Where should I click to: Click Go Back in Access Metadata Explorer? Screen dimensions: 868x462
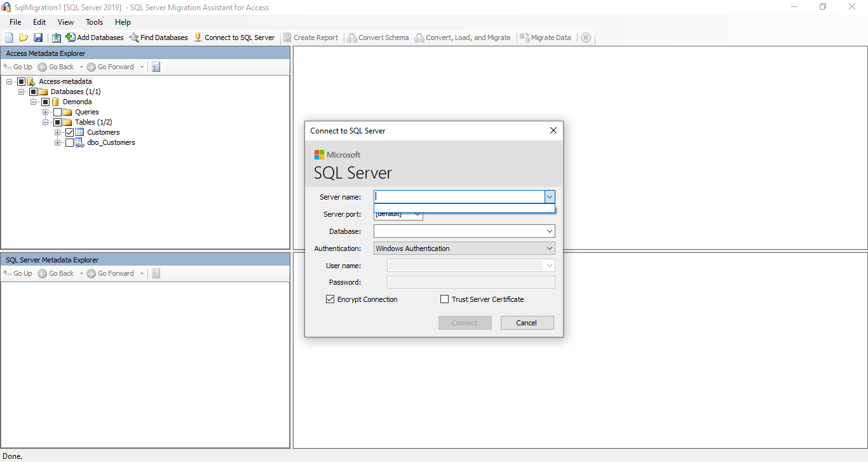pos(56,67)
